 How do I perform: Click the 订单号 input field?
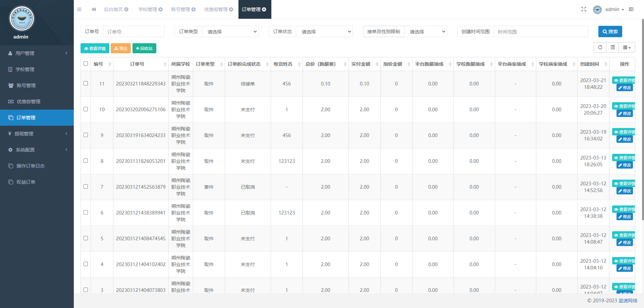[x=133, y=32]
